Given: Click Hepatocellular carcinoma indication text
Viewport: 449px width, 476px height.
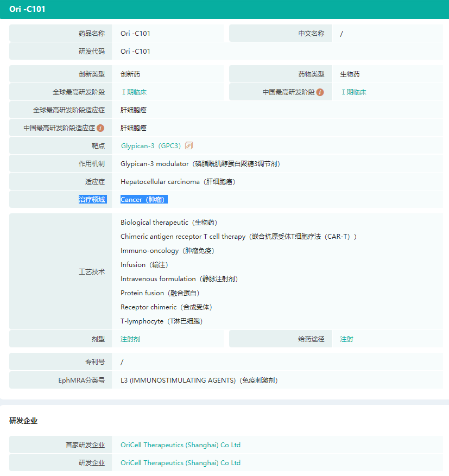Looking at the screenshot, I should click(x=178, y=181).
